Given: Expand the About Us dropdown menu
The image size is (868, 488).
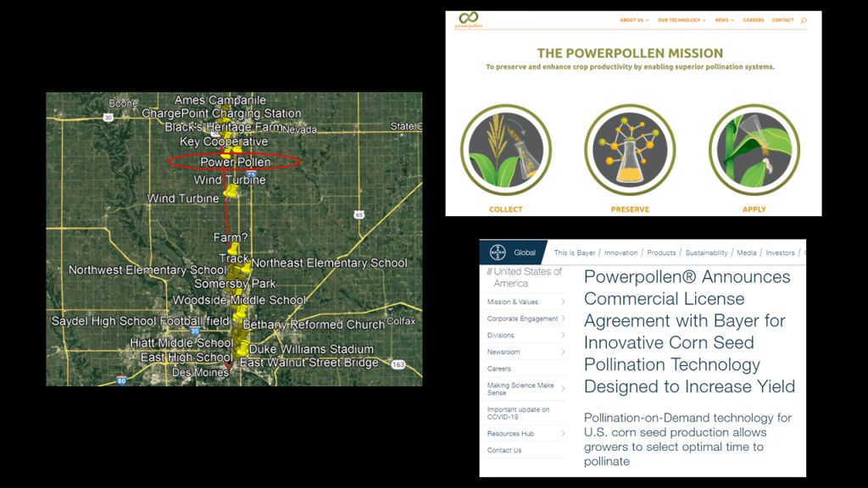Looking at the screenshot, I should (634, 20).
